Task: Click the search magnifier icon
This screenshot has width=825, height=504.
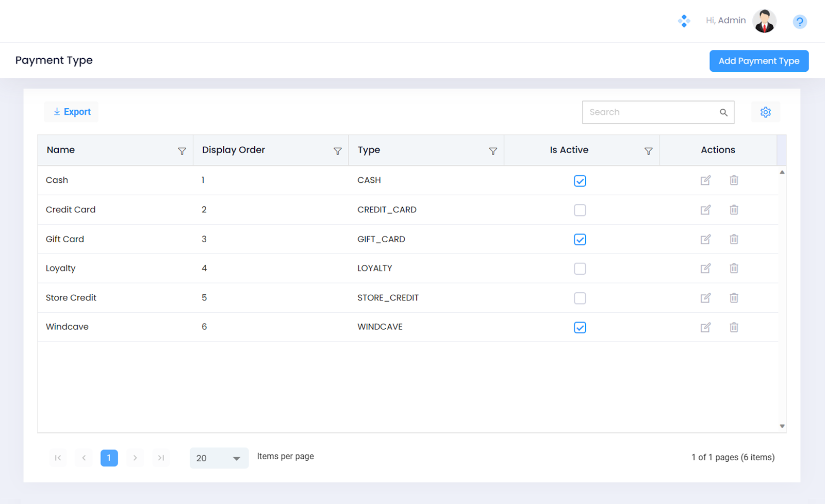Action: (723, 112)
